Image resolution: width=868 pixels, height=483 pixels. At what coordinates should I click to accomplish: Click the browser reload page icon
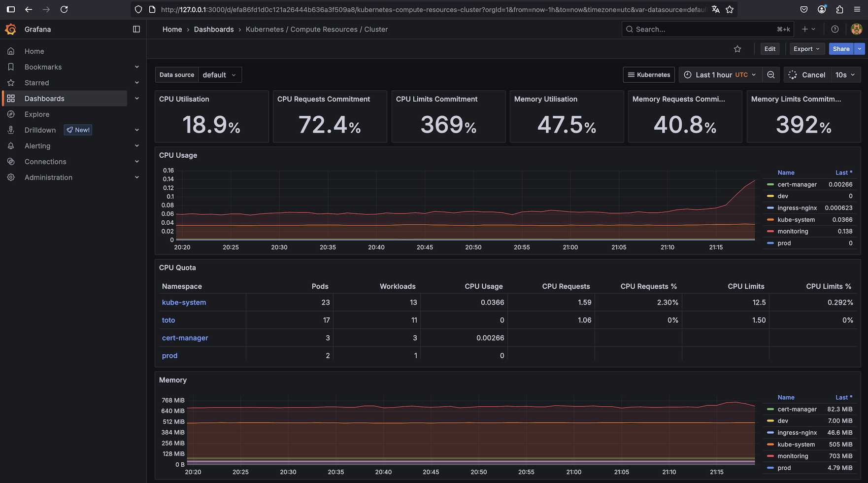click(64, 9)
